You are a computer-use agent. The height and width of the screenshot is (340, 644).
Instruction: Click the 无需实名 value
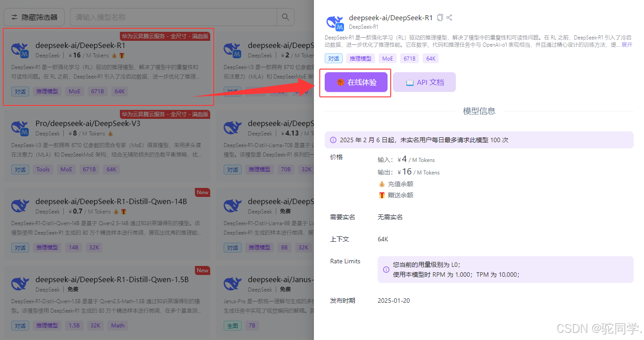[x=390, y=217]
